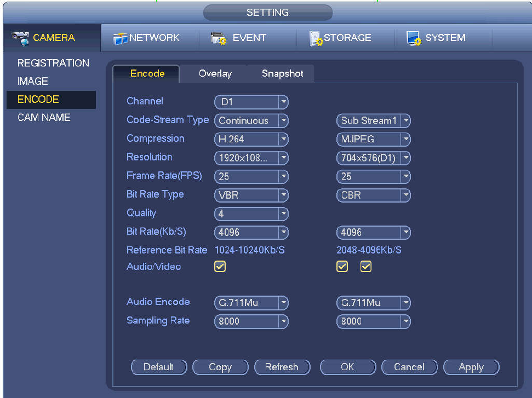
Task: Click the Cancel button
Action: 409,367
